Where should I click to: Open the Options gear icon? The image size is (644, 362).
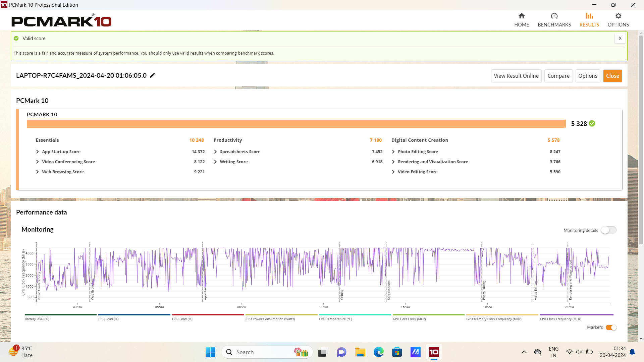click(618, 16)
